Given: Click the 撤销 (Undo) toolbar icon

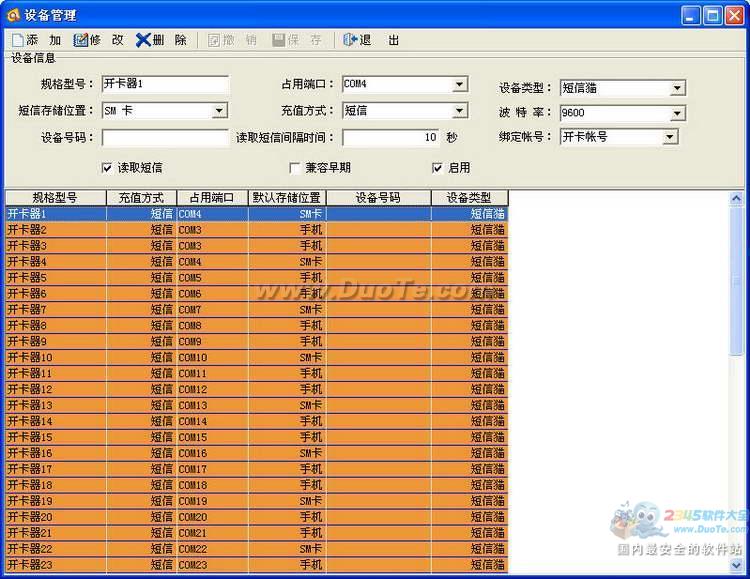Looking at the screenshot, I should point(213,40).
